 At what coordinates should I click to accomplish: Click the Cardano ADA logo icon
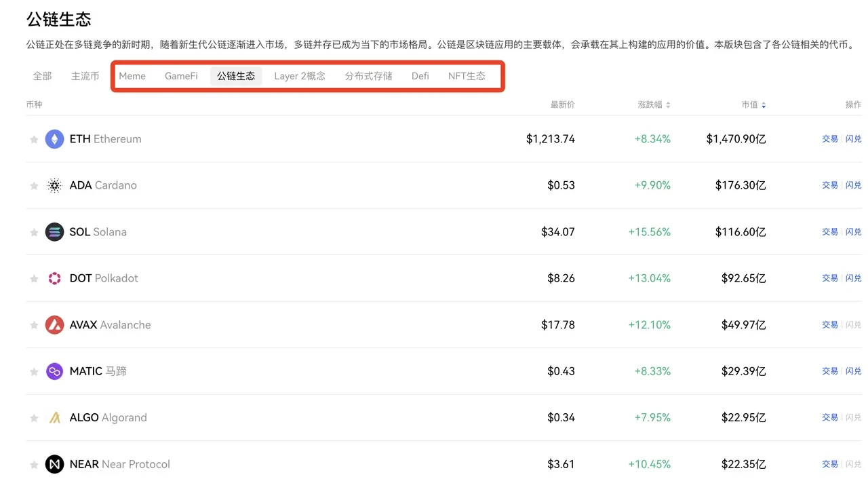pos(54,185)
